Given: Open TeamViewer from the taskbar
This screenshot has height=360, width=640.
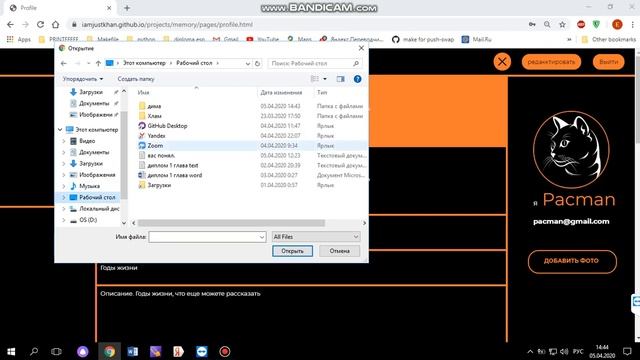Looking at the screenshot, I should 202,351.
